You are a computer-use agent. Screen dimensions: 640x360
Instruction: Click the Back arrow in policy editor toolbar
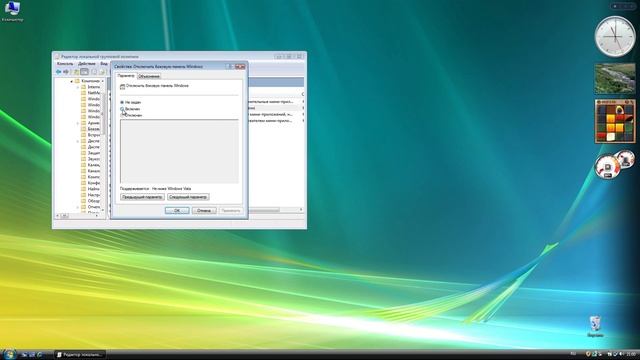point(58,72)
